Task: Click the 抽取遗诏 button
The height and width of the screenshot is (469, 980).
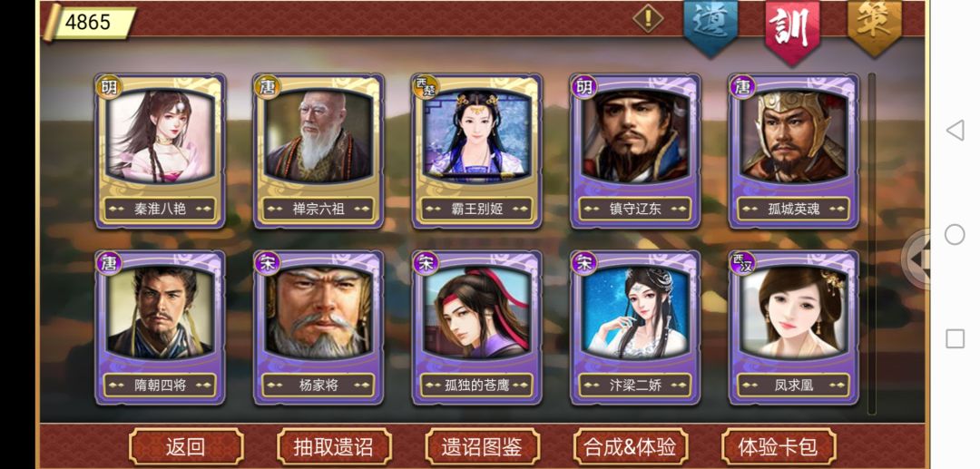Action: pos(334,447)
